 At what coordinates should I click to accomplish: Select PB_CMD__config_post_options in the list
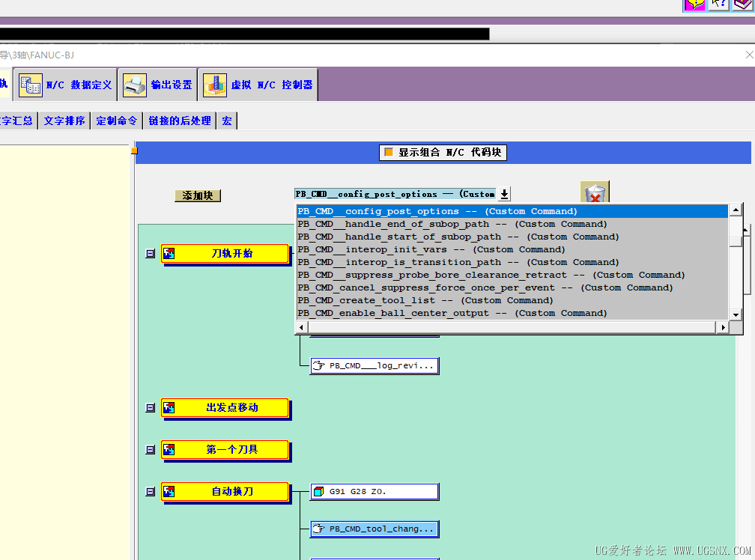[512, 211]
